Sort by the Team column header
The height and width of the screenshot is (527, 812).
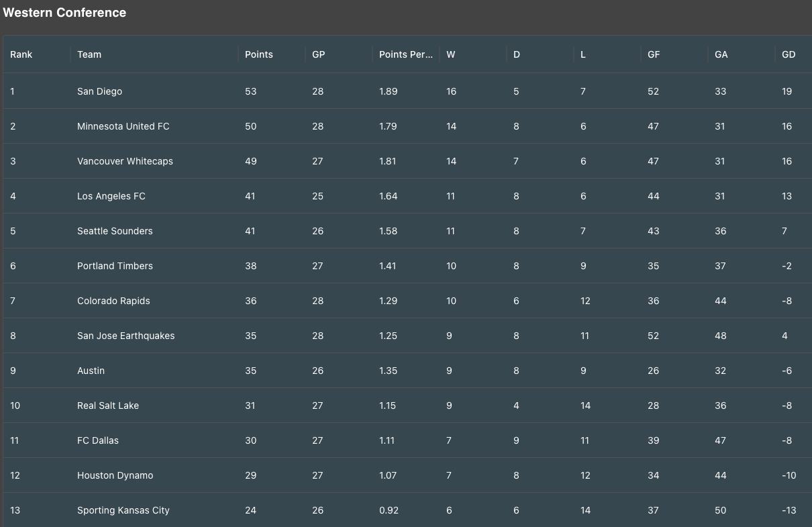[89, 54]
